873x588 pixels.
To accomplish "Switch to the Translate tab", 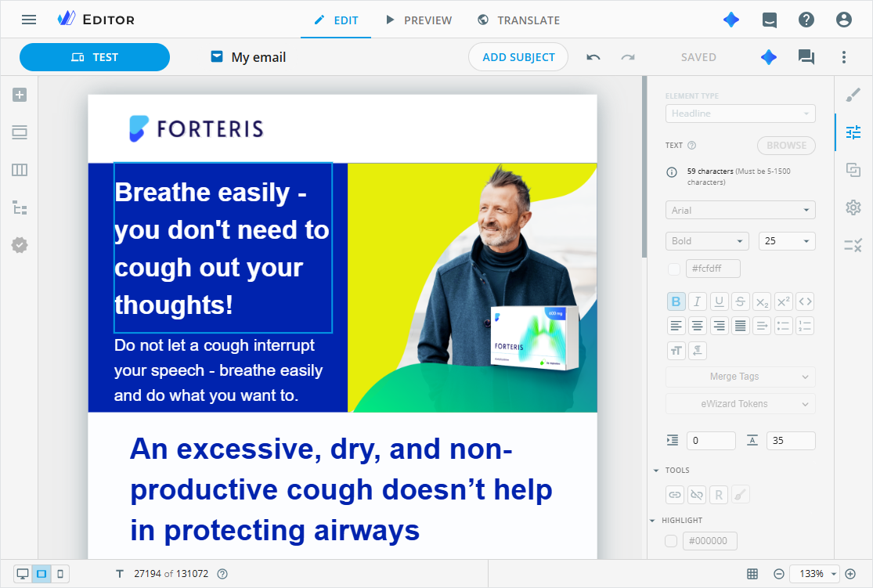I will coord(519,20).
